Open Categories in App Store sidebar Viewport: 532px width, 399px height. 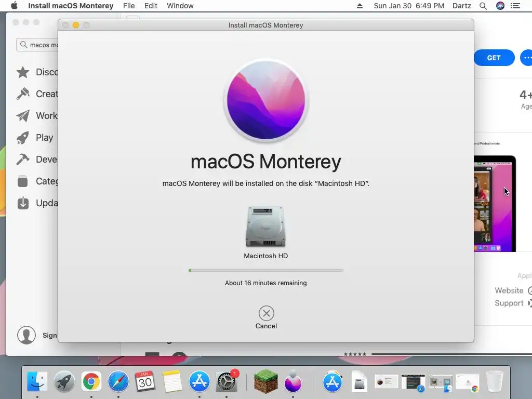pyautogui.click(x=37, y=181)
